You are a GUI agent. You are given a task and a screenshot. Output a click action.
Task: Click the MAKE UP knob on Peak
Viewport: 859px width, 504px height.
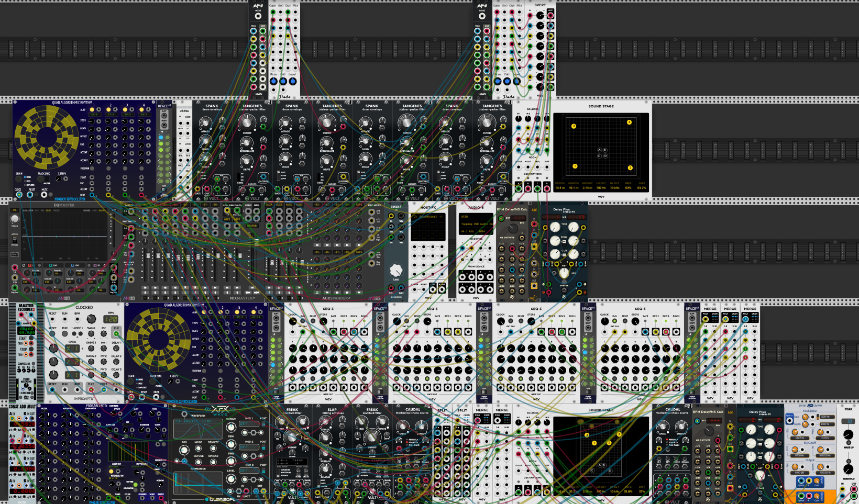pyautogui.click(x=849, y=434)
